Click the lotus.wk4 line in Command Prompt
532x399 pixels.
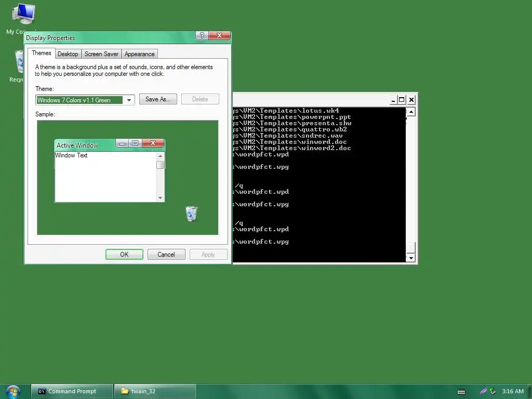(x=285, y=111)
